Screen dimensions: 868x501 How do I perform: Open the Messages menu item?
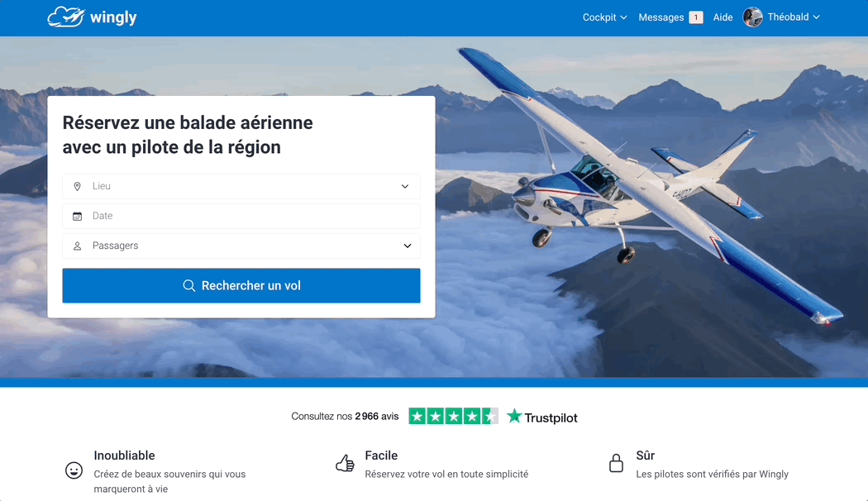[x=661, y=17]
